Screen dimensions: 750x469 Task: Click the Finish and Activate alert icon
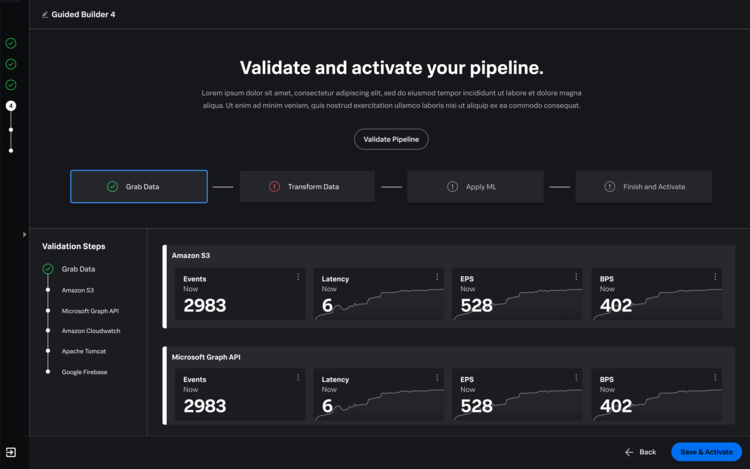[609, 186]
